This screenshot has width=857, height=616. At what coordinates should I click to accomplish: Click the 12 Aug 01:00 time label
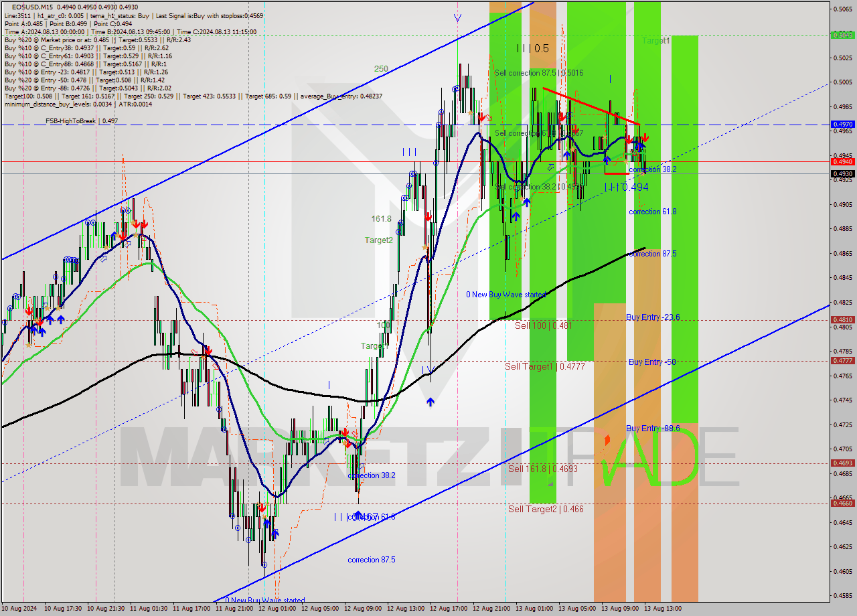[277, 609]
